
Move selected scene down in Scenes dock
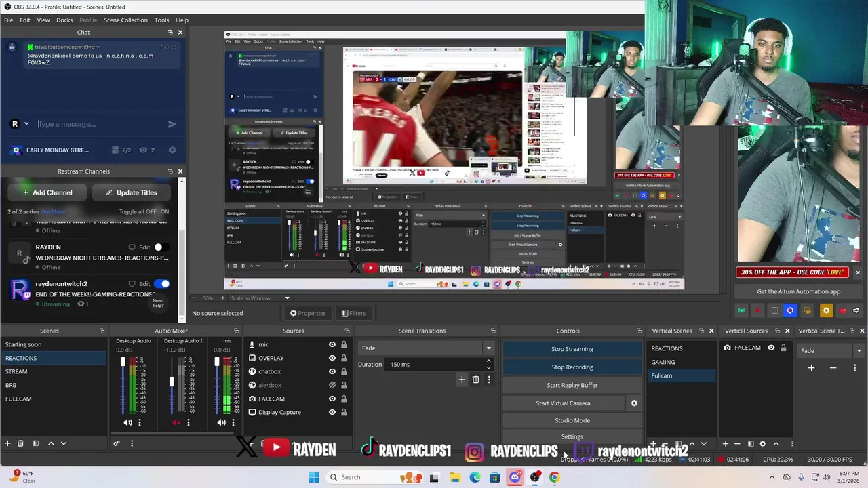64,443
